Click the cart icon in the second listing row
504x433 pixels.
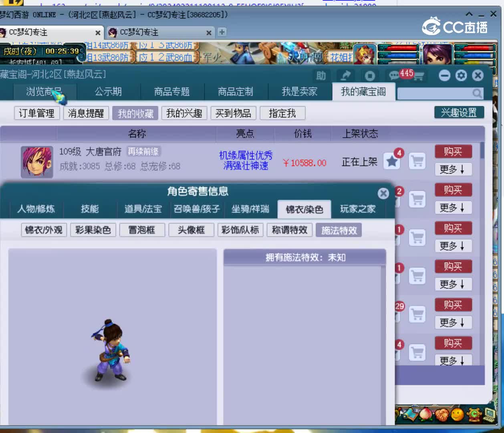417,199
